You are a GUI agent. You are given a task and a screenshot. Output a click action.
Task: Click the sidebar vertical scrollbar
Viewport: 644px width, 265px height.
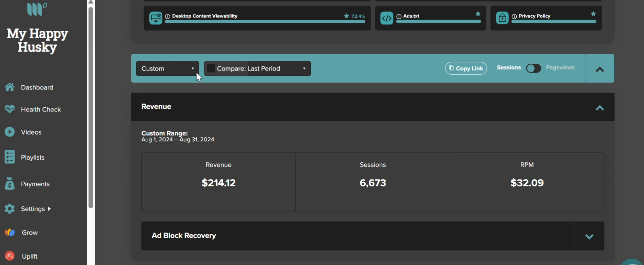click(x=91, y=107)
